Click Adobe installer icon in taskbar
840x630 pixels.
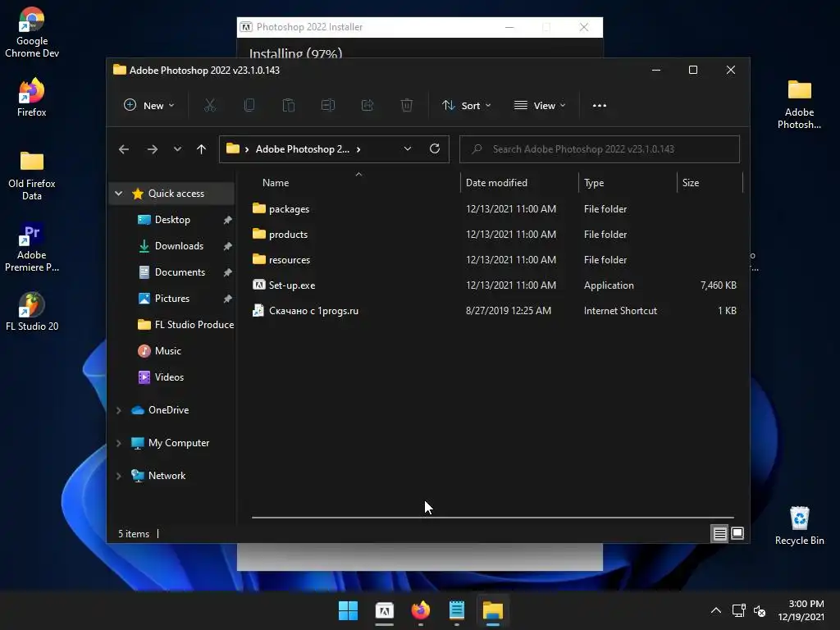point(385,610)
